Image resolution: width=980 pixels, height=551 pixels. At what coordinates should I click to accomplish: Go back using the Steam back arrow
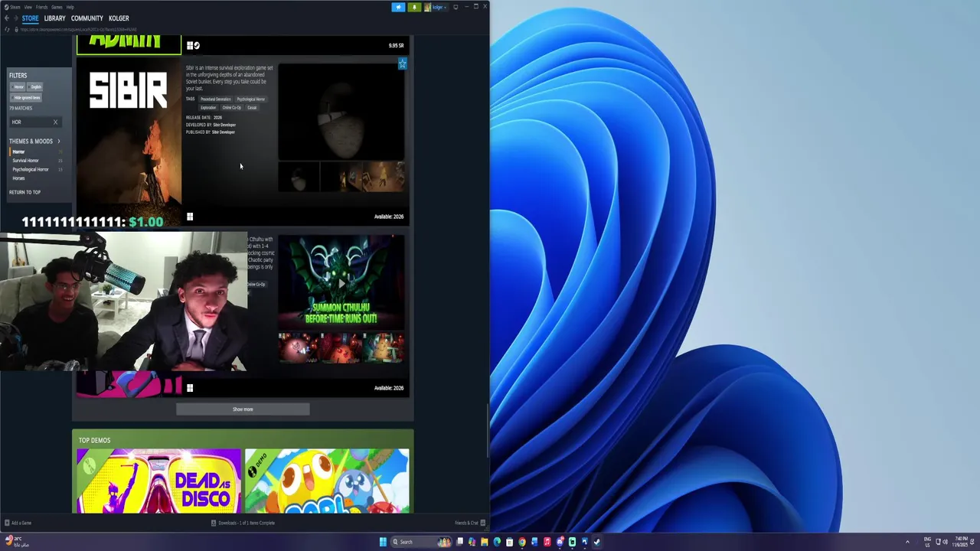pyautogui.click(x=6, y=18)
